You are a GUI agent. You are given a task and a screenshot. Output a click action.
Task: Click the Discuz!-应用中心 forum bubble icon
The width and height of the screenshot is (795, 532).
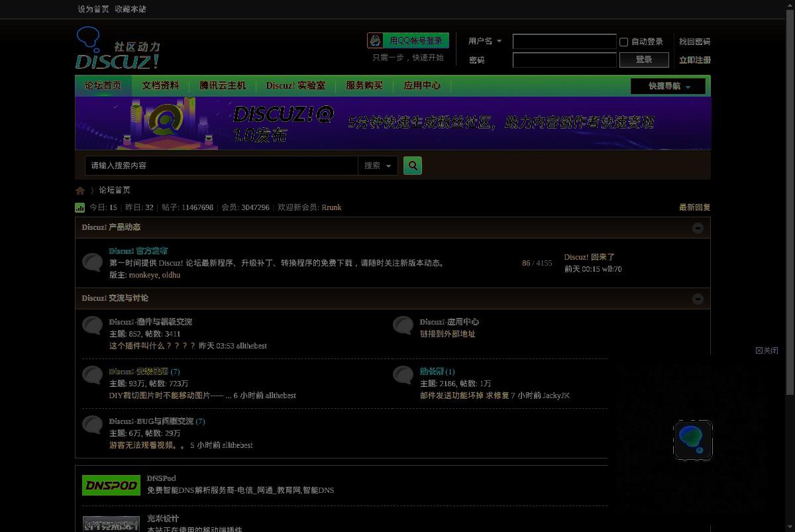(403, 325)
